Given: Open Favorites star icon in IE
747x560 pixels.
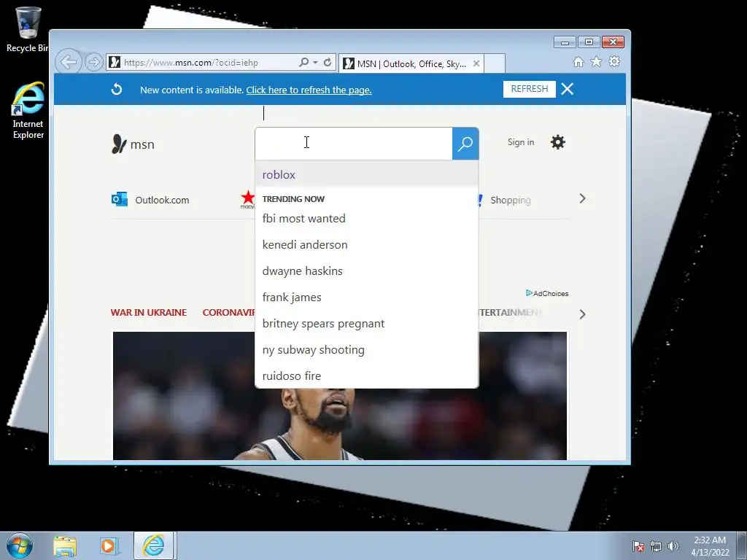Looking at the screenshot, I should point(596,61).
